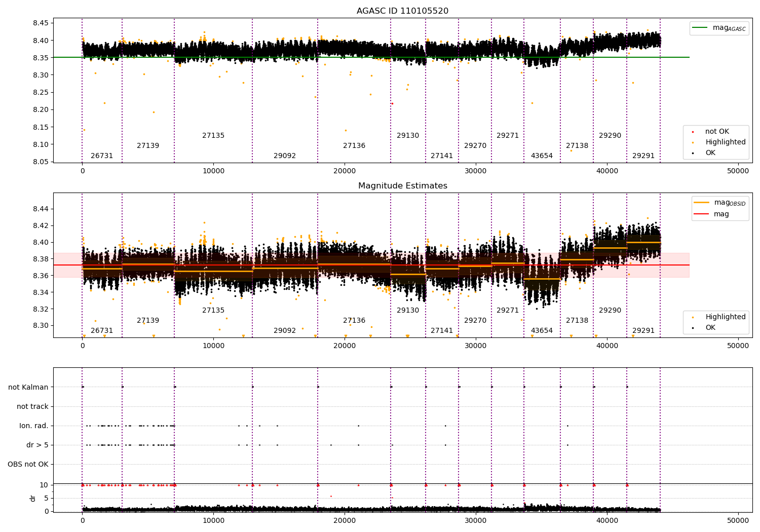The height and width of the screenshot is (532, 760).
Task: Click obsid label 43654 in middle plot
Action: pyautogui.click(x=542, y=331)
